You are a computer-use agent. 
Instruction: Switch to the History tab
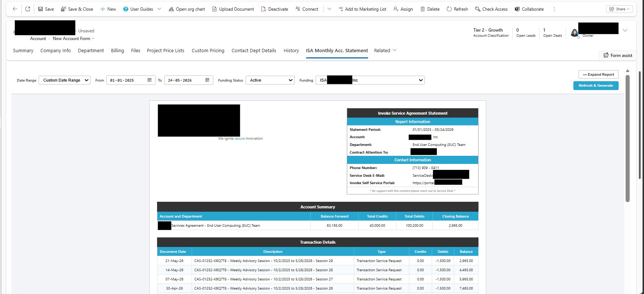click(291, 51)
